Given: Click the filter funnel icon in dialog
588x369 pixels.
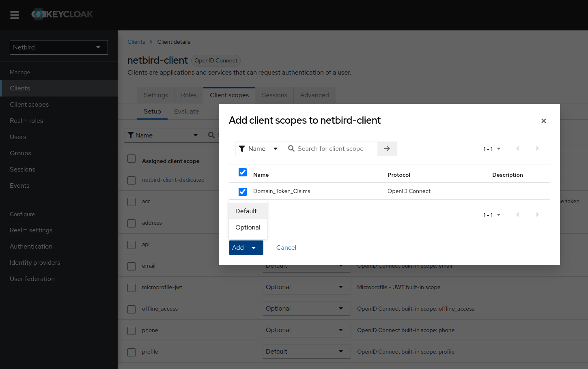Looking at the screenshot, I should (242, 149).
